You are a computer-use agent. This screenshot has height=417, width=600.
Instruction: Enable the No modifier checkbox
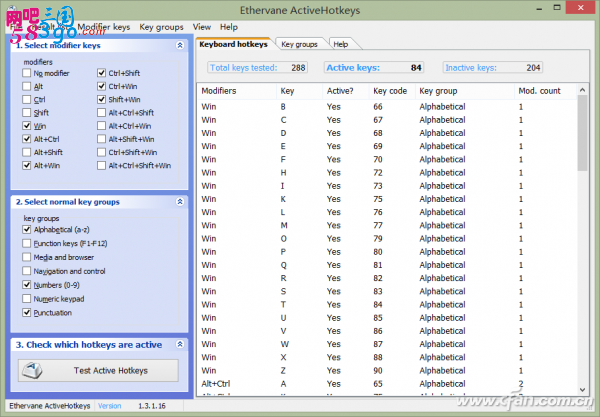pyautogui.click(x=26, y=73)
